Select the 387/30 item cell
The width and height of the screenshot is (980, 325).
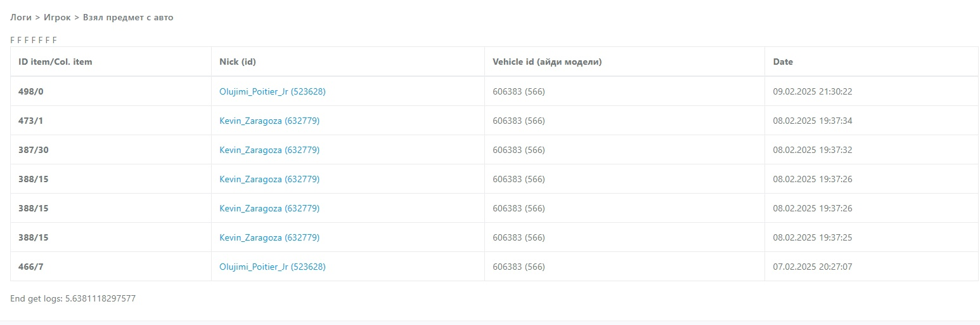pos(34,150)
